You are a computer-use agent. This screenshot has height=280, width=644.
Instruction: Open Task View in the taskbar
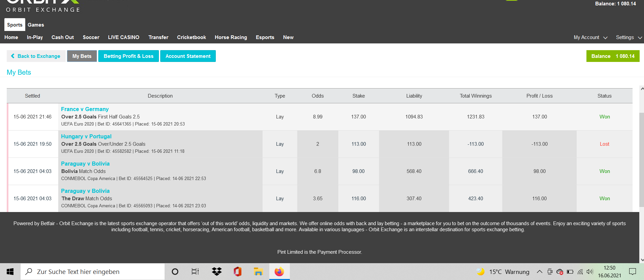195,272
